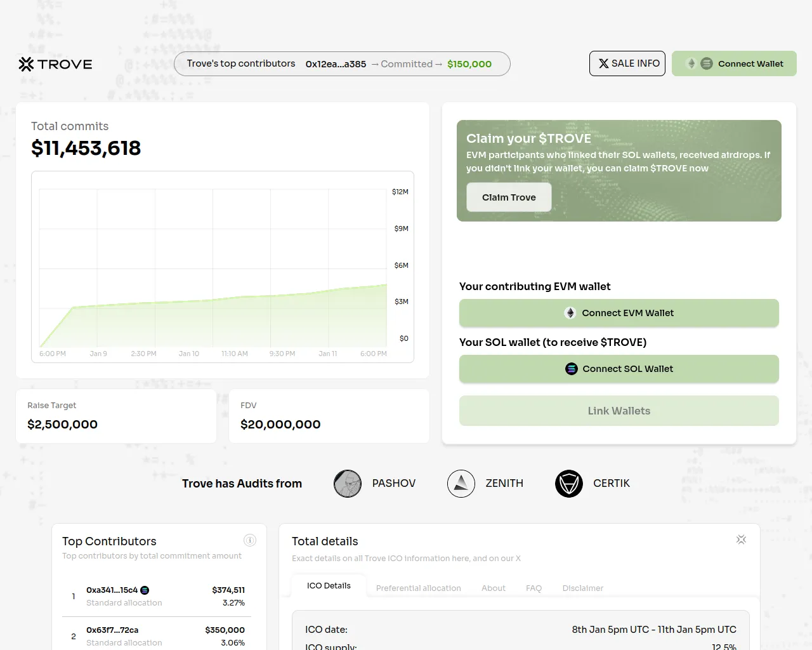Select the second contributor row 0x63f7...72ca
This screenshot has width=812, height=650.
pyautogui.click(x=156, y=636)
